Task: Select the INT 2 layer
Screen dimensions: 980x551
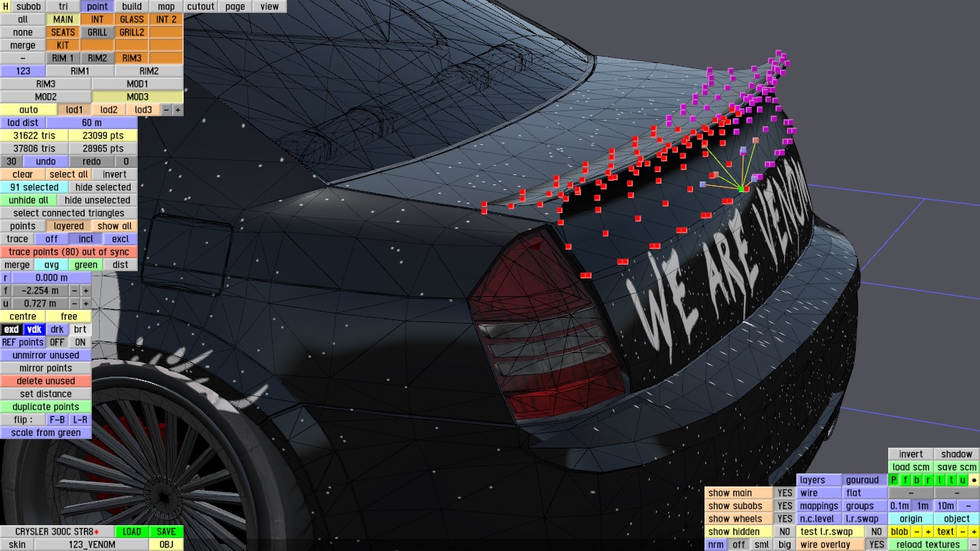Action: tap(166, 19)
